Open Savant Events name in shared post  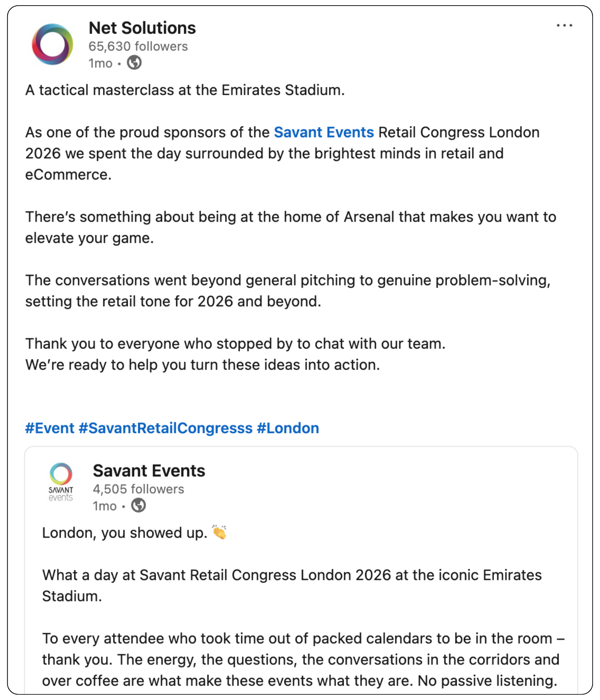[x=149, y=471]
